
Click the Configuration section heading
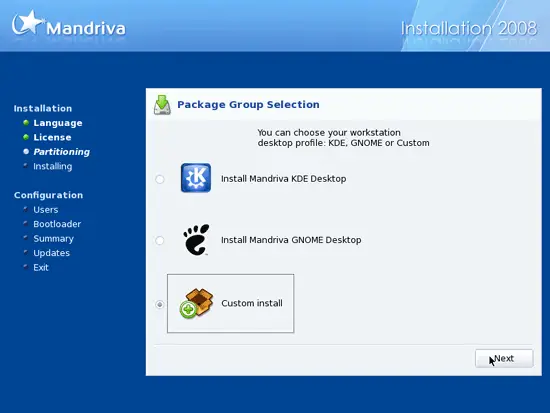[x=48, y=195]
